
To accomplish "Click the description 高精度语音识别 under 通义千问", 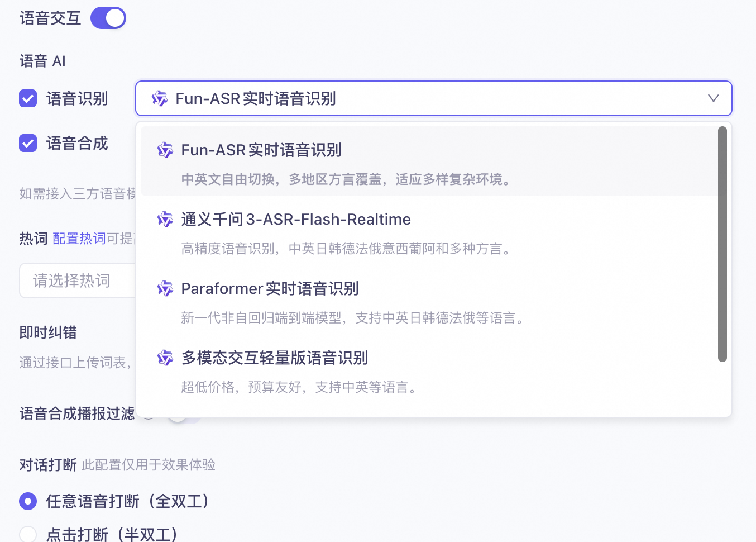I will coord(347,249).
